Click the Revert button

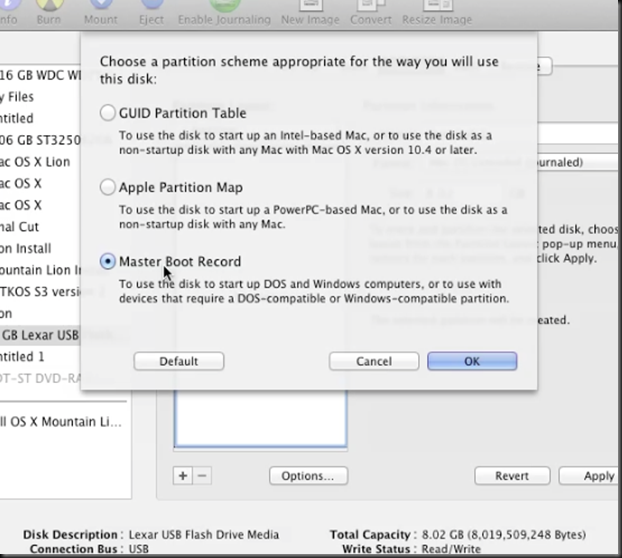tap(512, 476)
